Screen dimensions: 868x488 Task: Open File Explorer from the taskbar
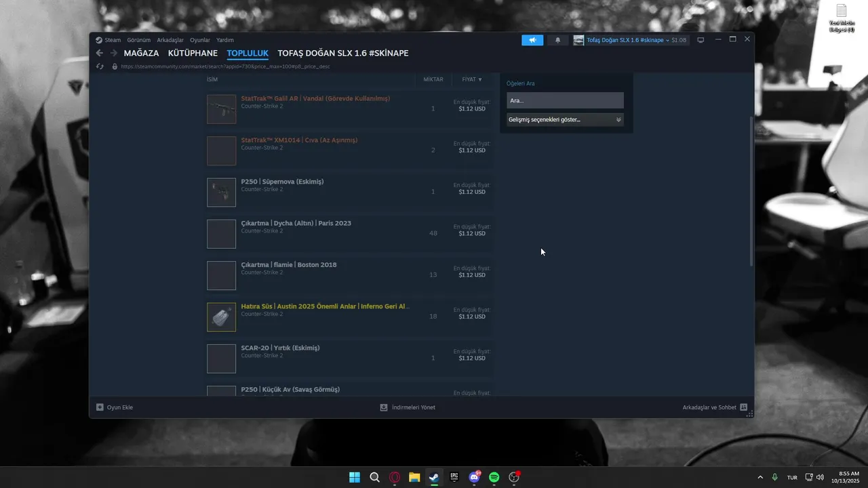tap(414, 477)
